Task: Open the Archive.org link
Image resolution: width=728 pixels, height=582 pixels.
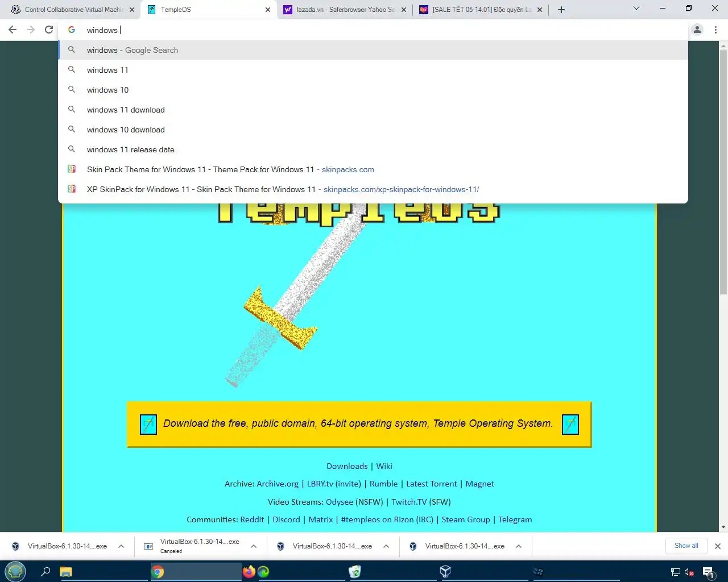Action: 278,484
